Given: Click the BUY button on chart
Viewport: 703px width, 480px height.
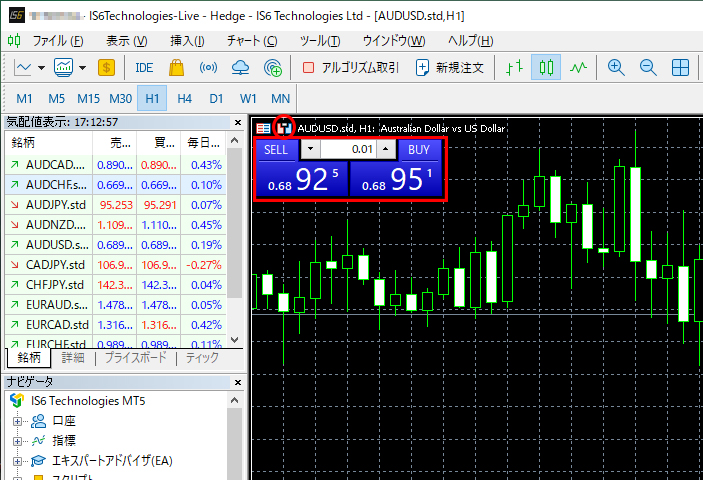Looking at the screenshot, I should click(419, 149).
